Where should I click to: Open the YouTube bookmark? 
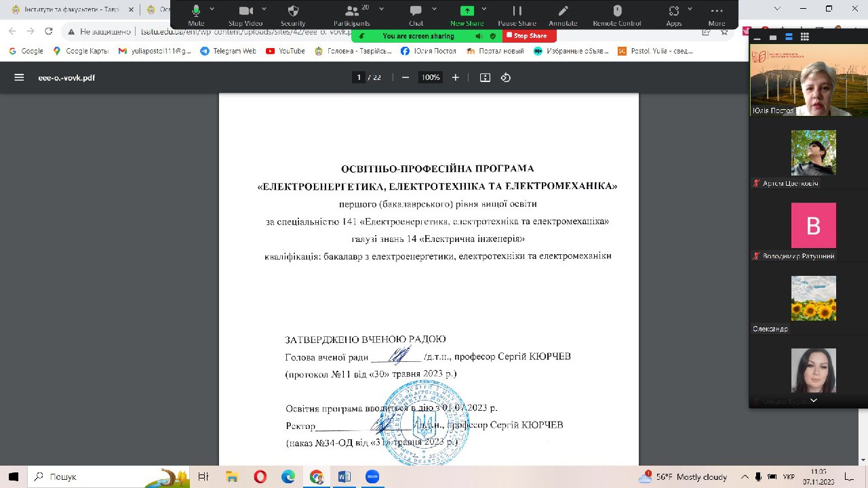click(285, 51)
